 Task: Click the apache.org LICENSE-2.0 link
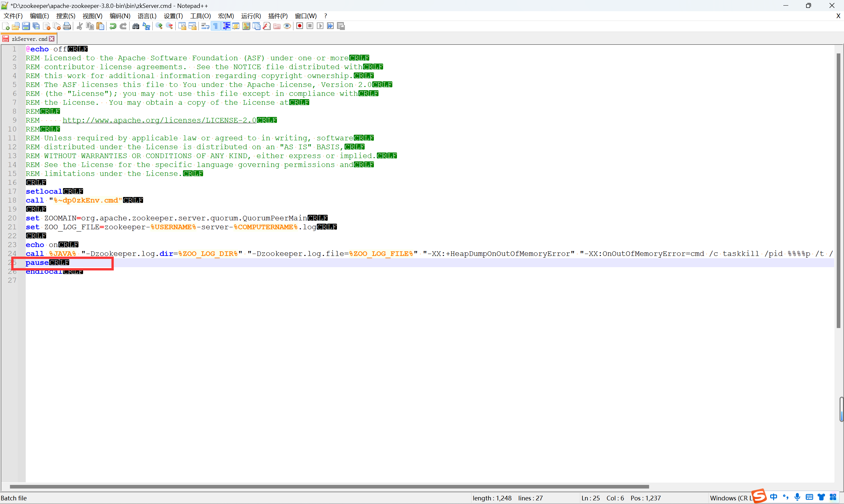(x=159, y=120)
